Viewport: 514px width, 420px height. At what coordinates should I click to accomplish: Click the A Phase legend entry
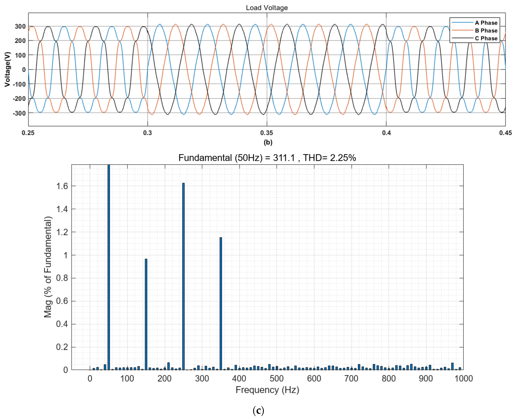pyautogui.click(x=486, y=23)
